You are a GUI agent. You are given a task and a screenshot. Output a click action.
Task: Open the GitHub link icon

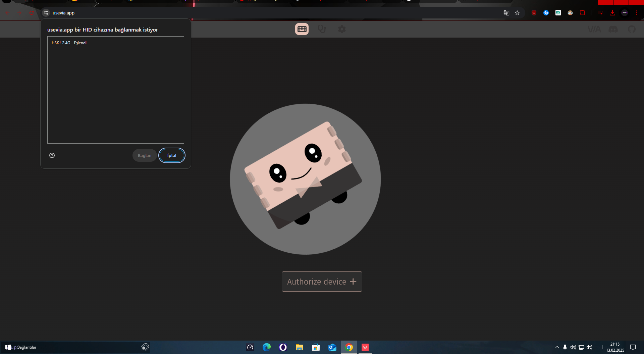coord(632,30)
